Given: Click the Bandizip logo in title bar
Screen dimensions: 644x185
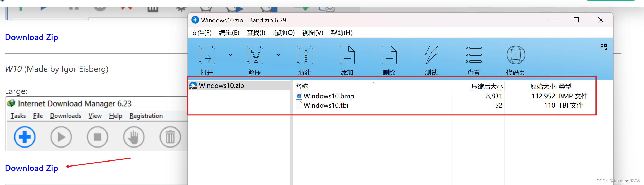Looking at the screenshot, I should point(195,20).
